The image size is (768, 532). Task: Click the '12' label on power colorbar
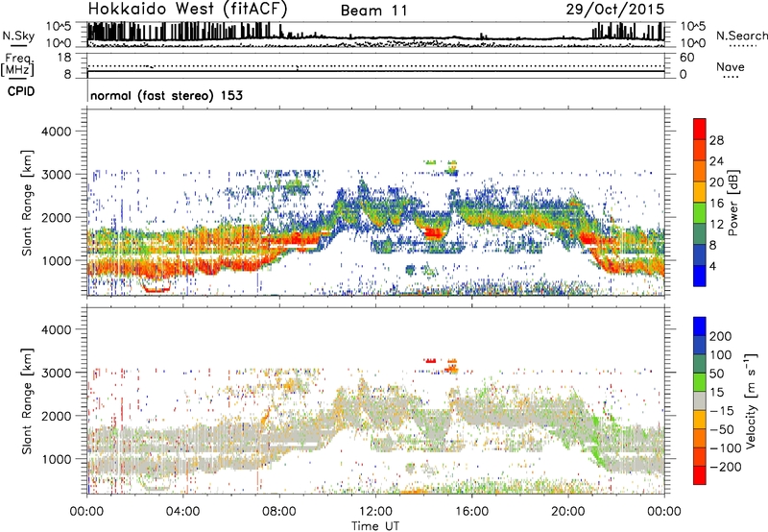tap(716, 225)
